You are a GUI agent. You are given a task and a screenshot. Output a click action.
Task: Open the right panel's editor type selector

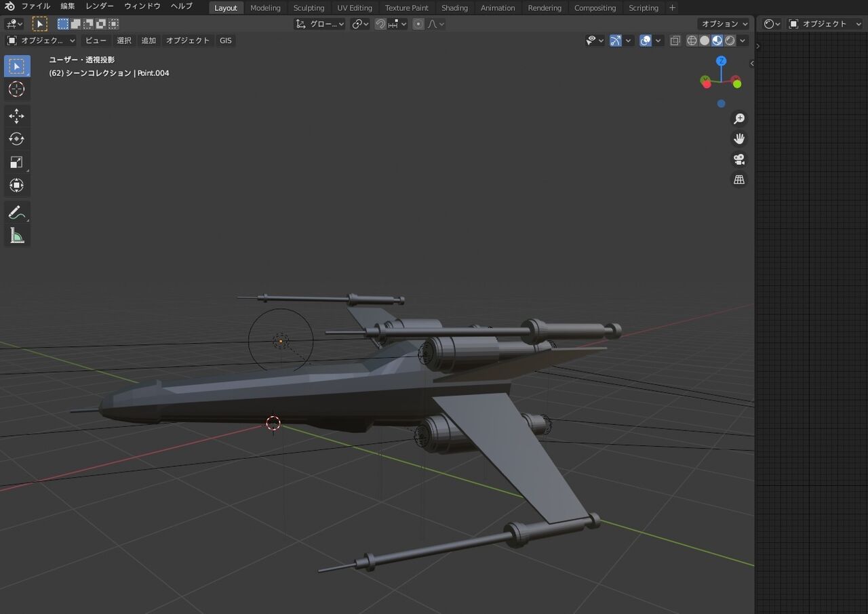(772, 24)
